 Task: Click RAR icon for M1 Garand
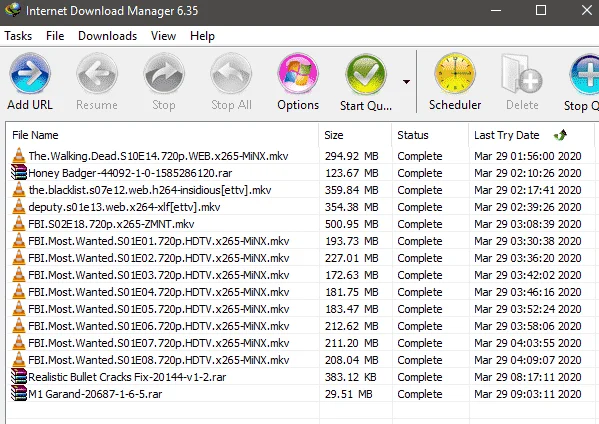coord(19,393)
